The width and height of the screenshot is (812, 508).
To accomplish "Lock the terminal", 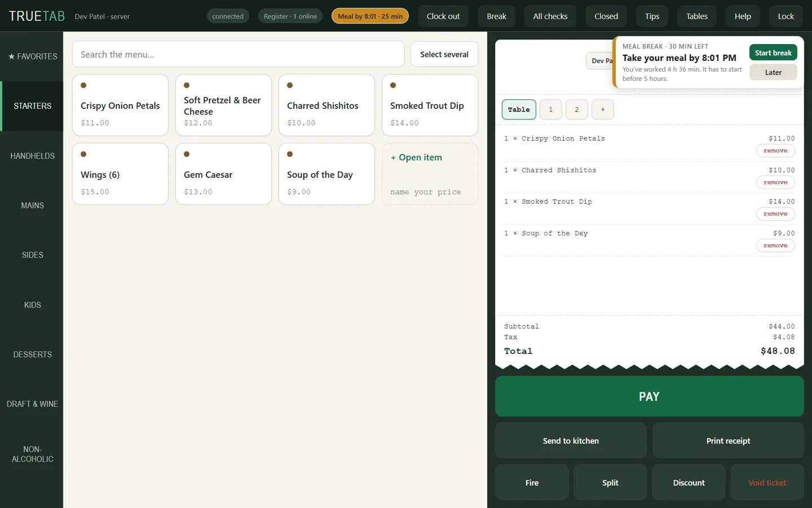I will (x=785, y=16).
